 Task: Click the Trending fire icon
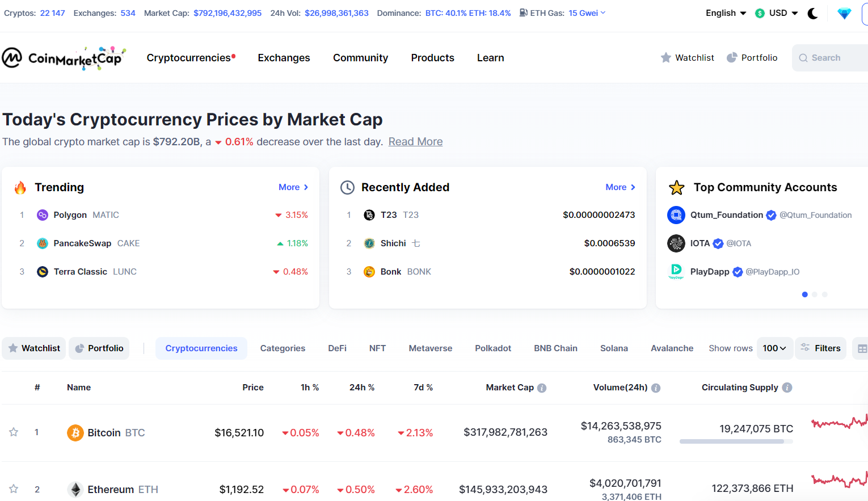point(20,187)
